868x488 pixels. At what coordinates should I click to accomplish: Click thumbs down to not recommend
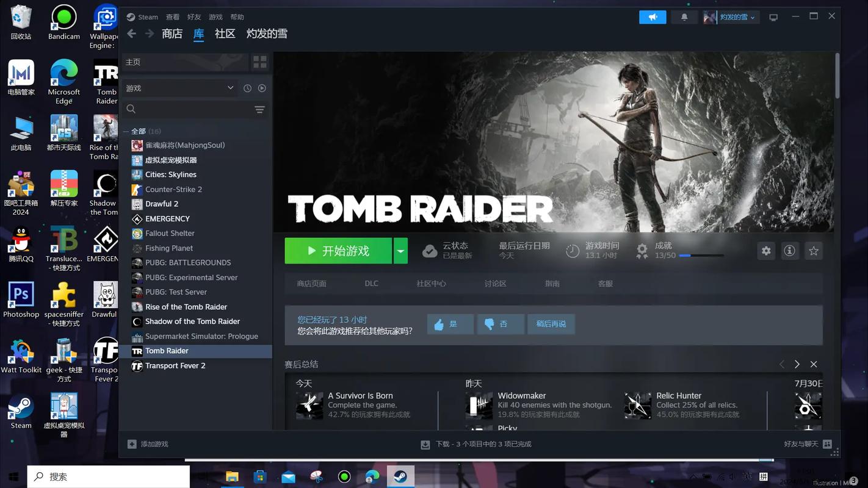[500, 324]
